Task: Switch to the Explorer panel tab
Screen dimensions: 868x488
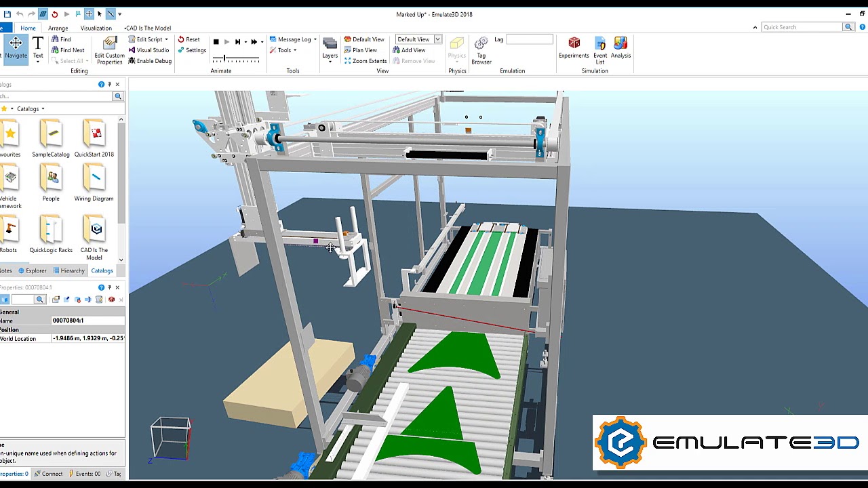Action: [33, 270]
